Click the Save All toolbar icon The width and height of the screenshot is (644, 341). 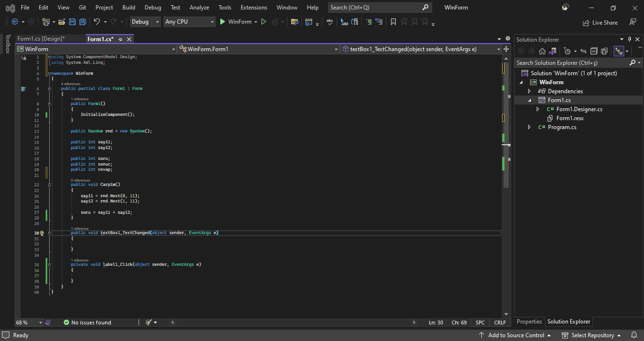(82, 22)
